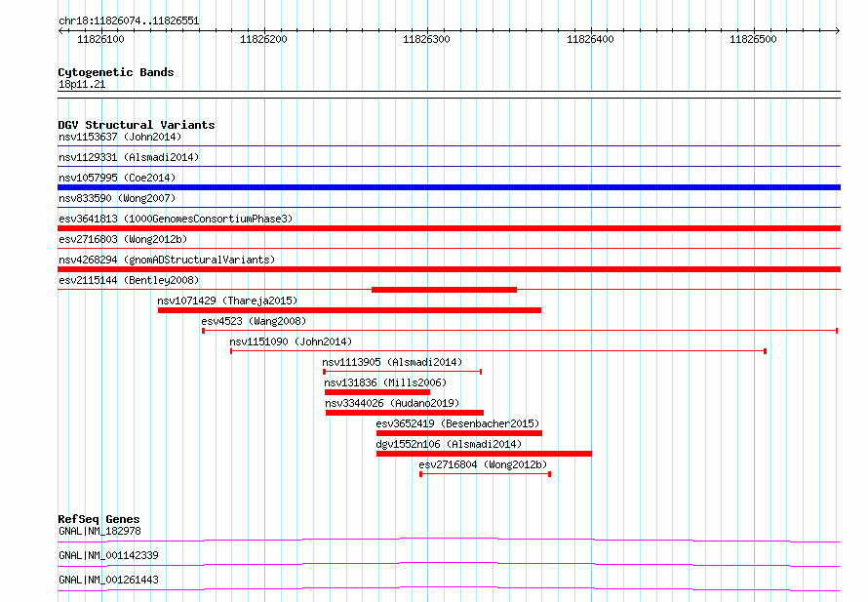Click the esv2716803 (Wong2012b) label

click(x=123, y=239)
